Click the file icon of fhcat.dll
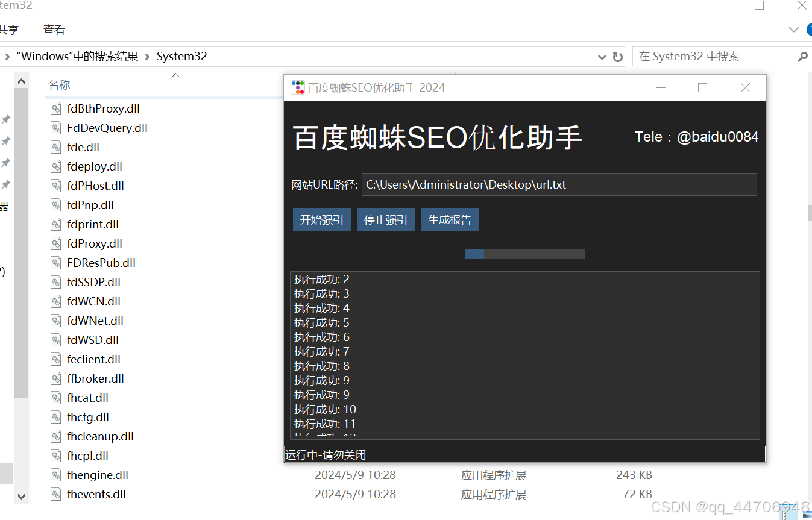Viewport: 812px width, 520px height. [56, 398]
